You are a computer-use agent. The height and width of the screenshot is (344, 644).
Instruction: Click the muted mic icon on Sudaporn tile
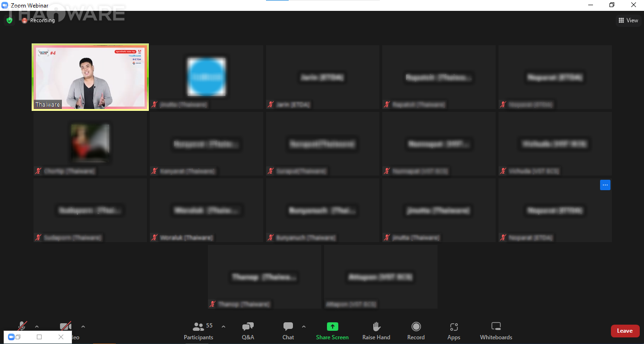(x=38, y=237)
